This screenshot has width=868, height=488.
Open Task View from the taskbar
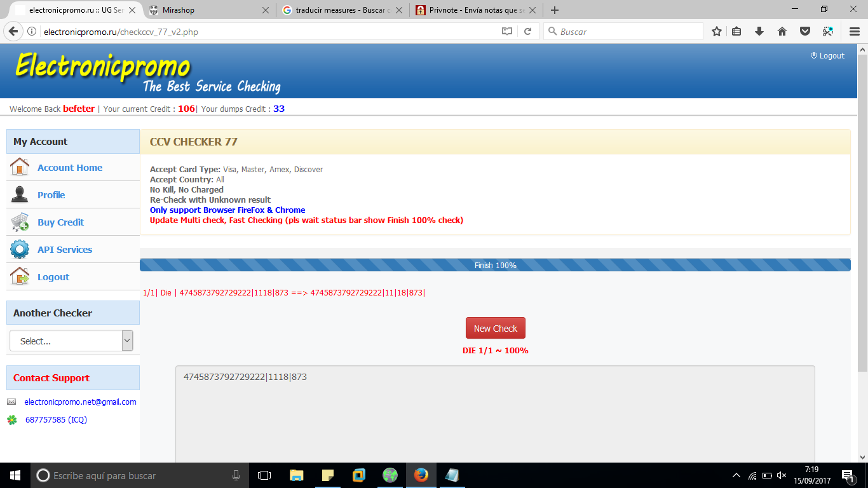[264, 475]
